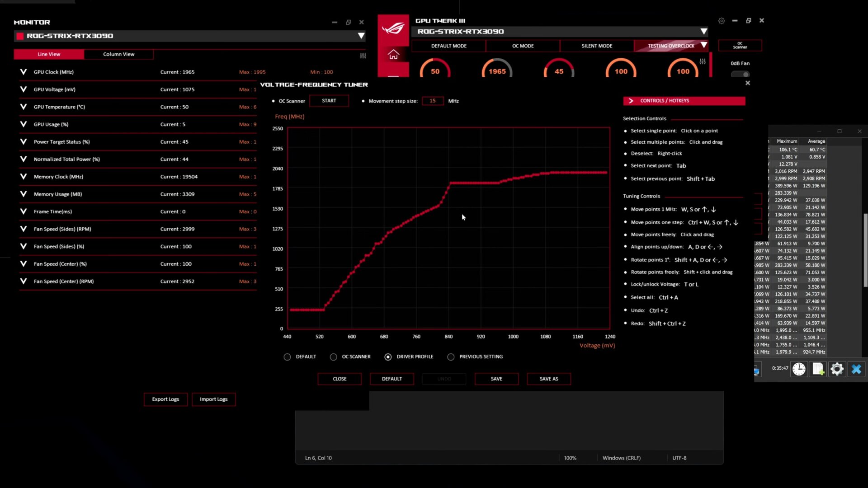Click the red color swatch beside ROG-STRIX-RTX3090
Screen dimensions: 868x488
click(20, 36)
